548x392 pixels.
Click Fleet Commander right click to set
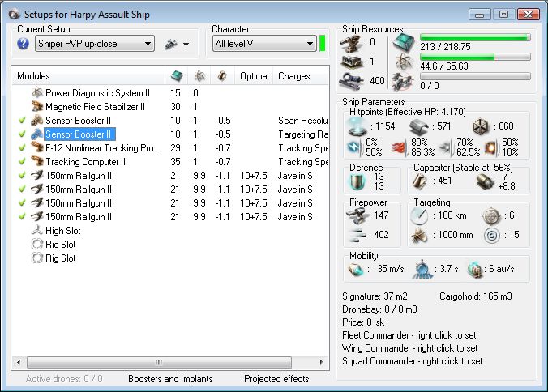pos(409,335)
